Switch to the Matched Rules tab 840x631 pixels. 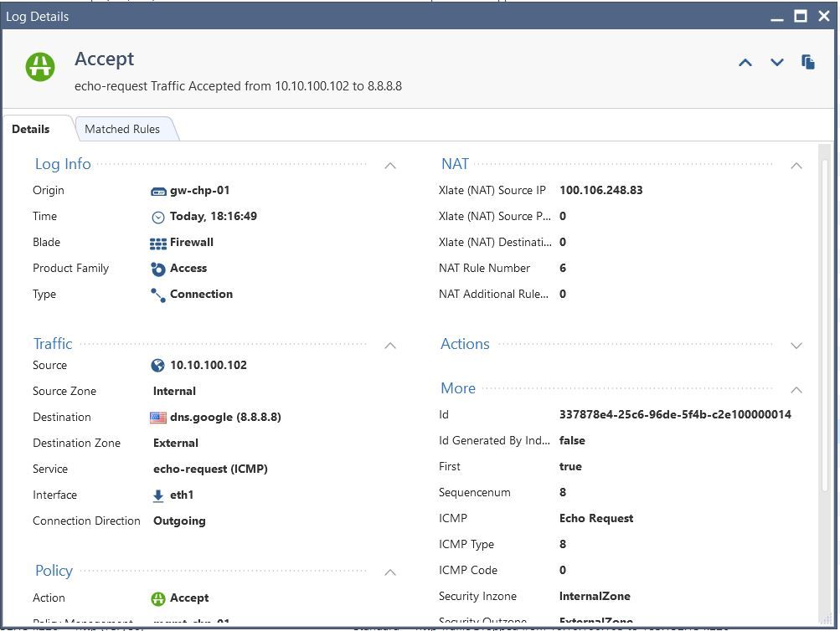122,129
